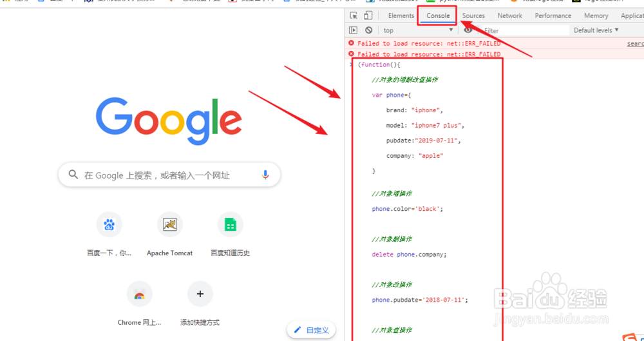The height and width of the screenshot is (341, 644).
Task: Click the '//对象增操作' comment
Action: [x=392, y=193]
